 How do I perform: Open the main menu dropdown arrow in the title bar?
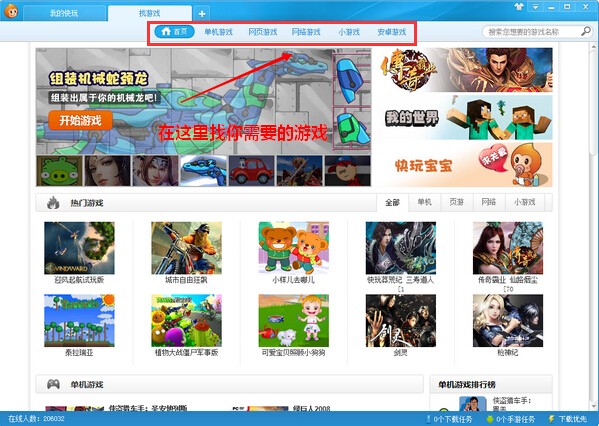(x=535, y=7)
